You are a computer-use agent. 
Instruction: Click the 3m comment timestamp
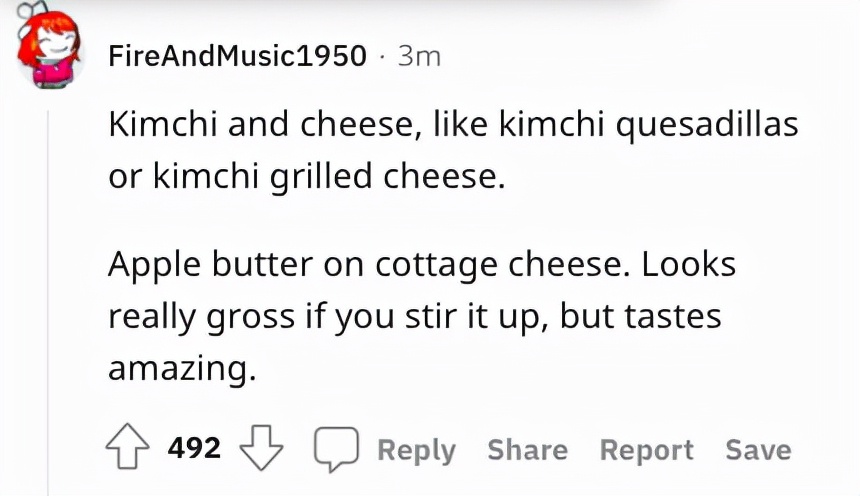[419, 56]
